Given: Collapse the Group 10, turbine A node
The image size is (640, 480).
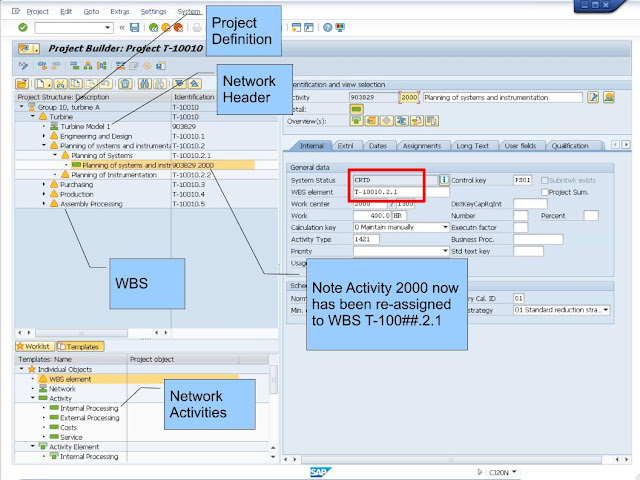Looking at the screenshot, I should click(22, 107).
